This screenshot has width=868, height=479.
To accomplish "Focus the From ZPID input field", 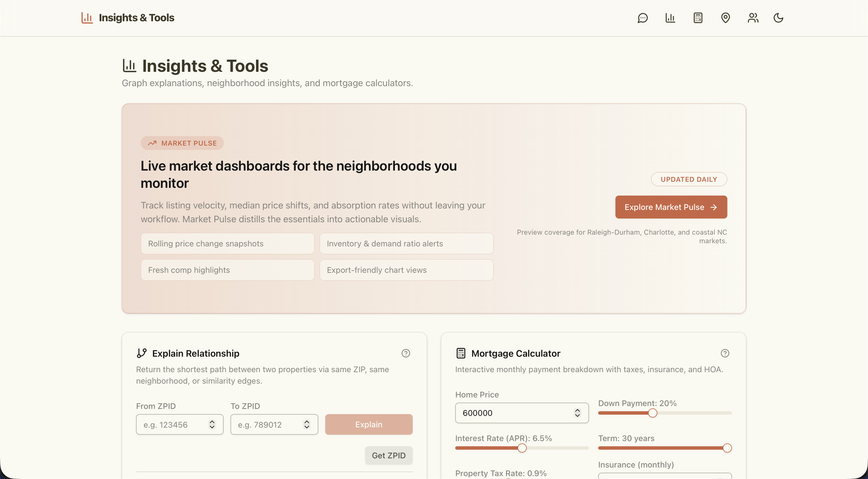I will coord(180,424).
